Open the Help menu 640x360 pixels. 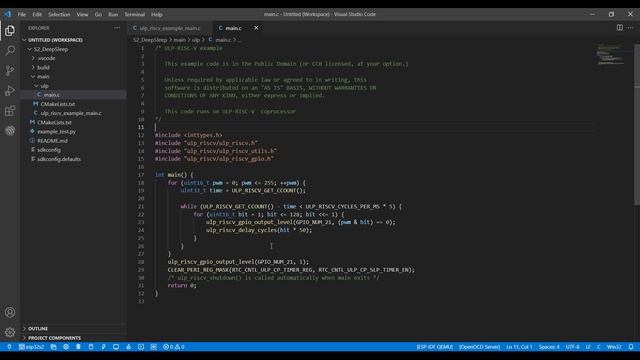[157, 14]
